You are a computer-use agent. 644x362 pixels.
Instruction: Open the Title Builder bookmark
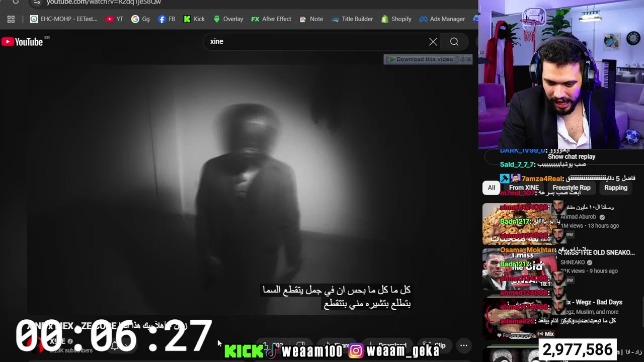pos(352,19)
